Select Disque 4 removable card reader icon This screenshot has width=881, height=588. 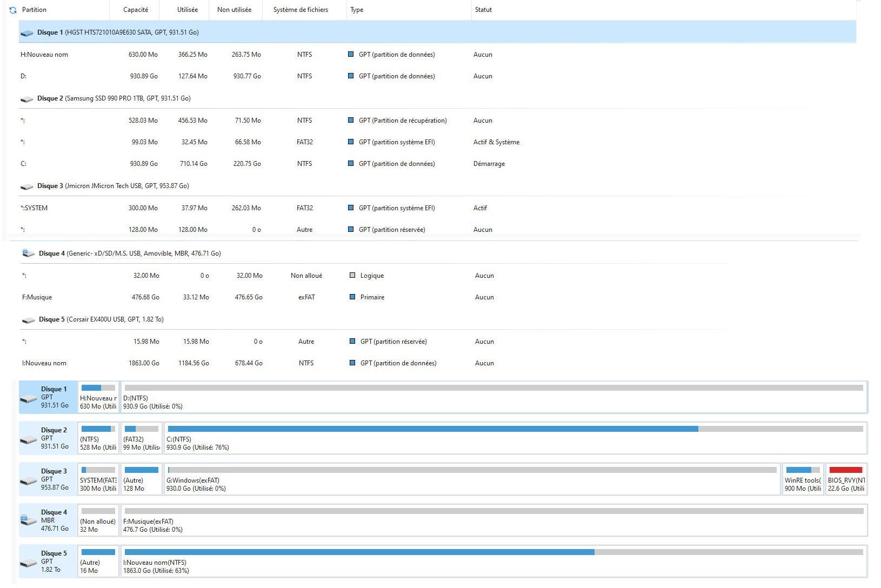tap(28, 253)
